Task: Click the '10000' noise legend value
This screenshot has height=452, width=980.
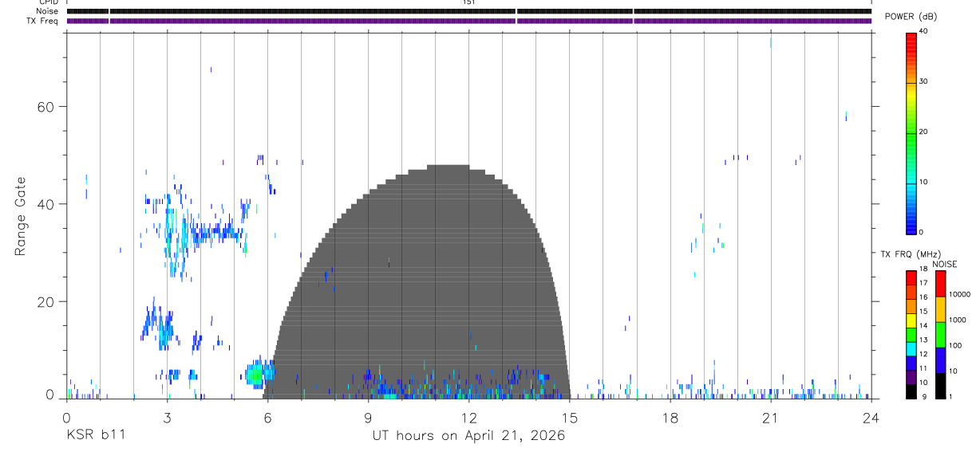Action: click(959, 295)
